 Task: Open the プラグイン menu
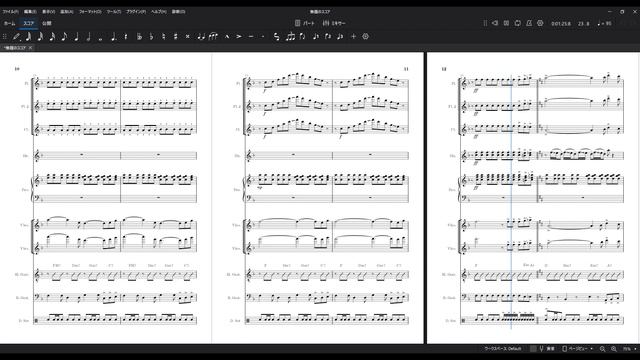[136, 12]
